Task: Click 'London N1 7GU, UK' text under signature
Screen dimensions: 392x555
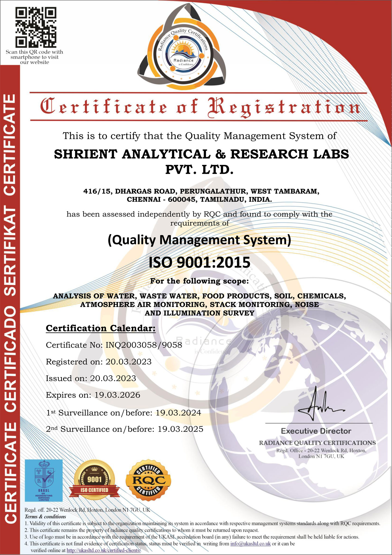Action: (x=321, y=456)
